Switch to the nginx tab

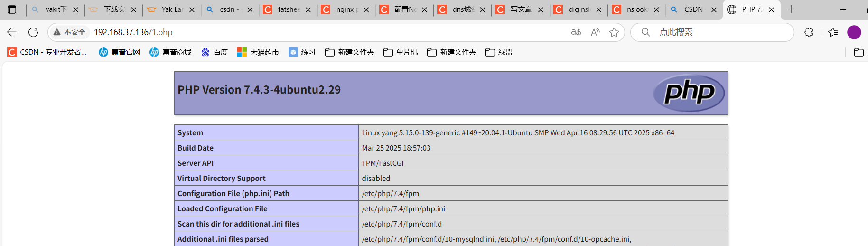coord(346,9)
